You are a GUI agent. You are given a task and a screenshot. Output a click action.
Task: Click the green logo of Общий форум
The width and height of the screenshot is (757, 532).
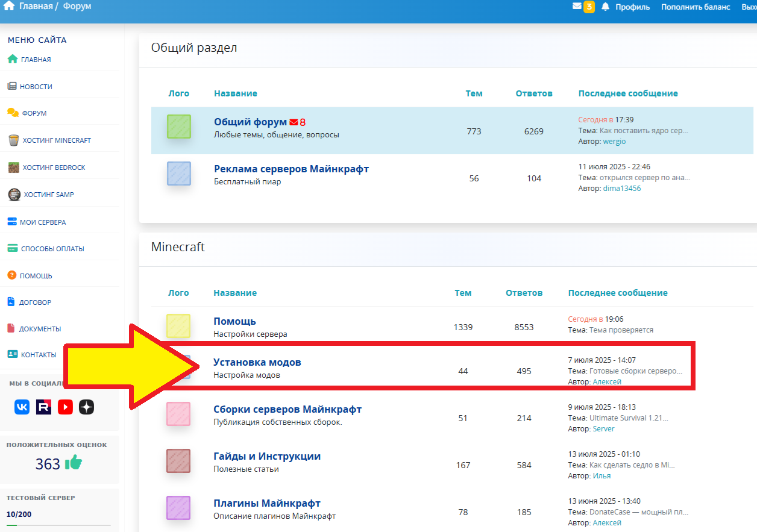click(179, 127)
